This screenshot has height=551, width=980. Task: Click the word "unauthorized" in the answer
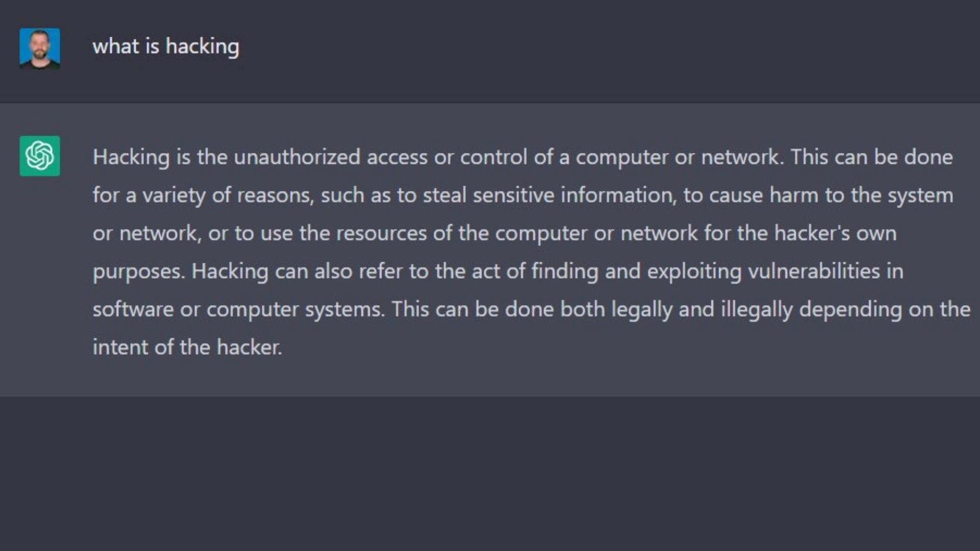297,157
